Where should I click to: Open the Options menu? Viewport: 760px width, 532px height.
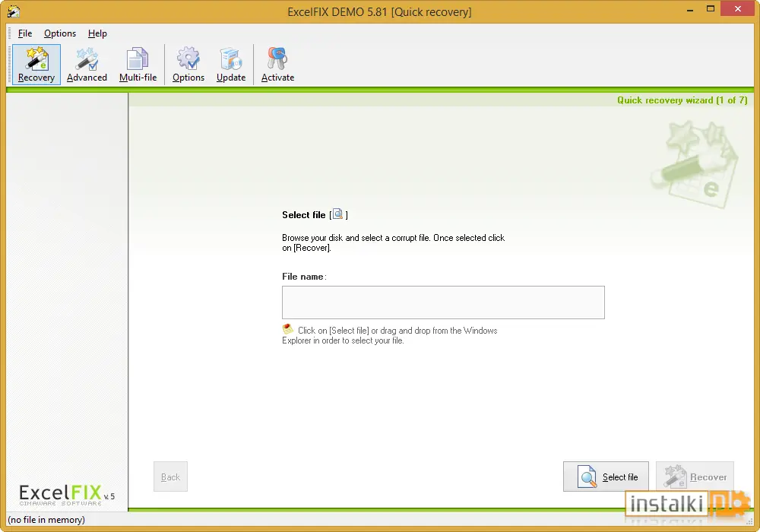[60, 33]
